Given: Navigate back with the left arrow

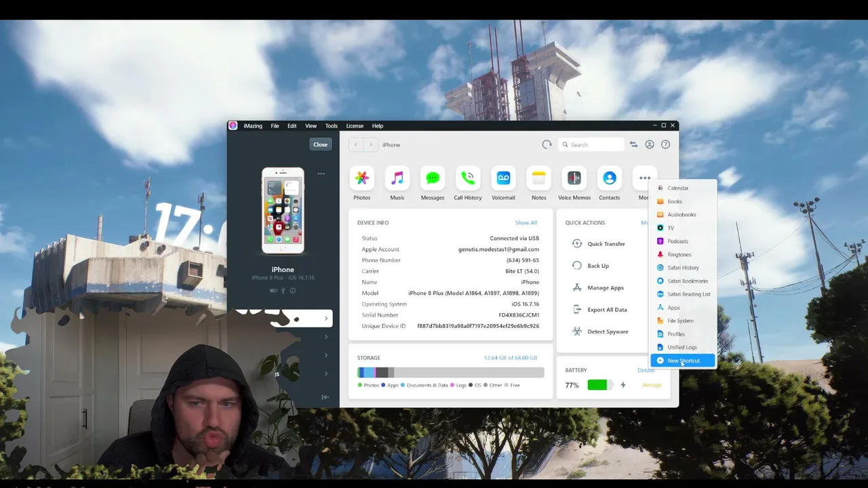Looking at the screenshot, I should (356, 144).
